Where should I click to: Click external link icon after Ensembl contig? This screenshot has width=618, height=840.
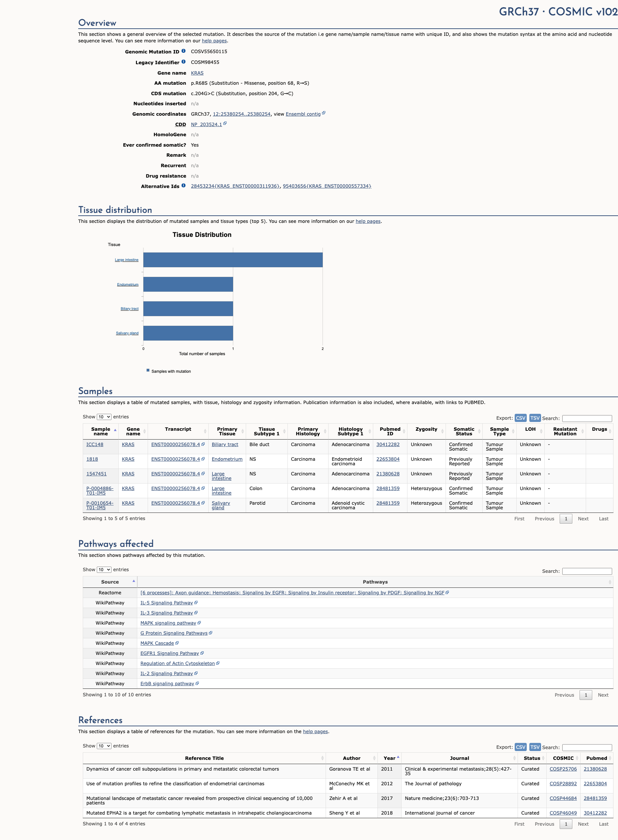coord(324,113)
